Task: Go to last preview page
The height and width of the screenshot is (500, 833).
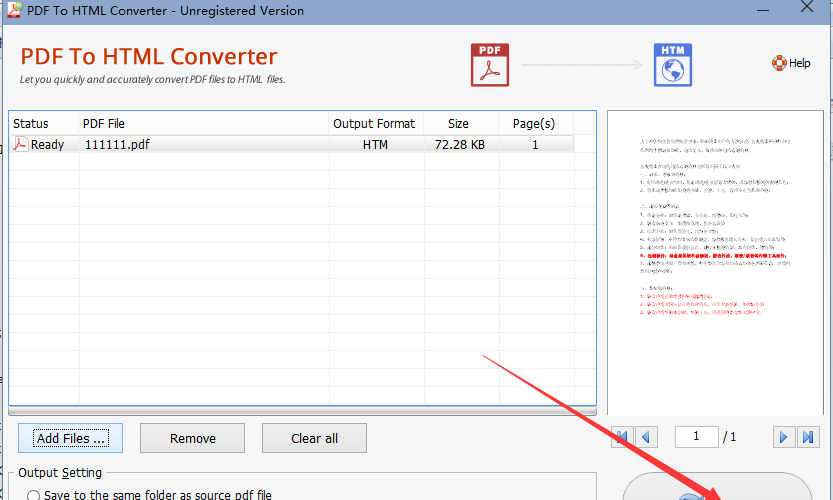Action: coord(808,437)
